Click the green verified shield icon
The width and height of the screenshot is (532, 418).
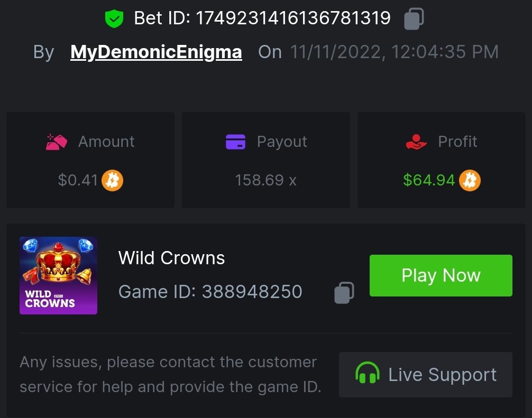click(x=114, y=20)
